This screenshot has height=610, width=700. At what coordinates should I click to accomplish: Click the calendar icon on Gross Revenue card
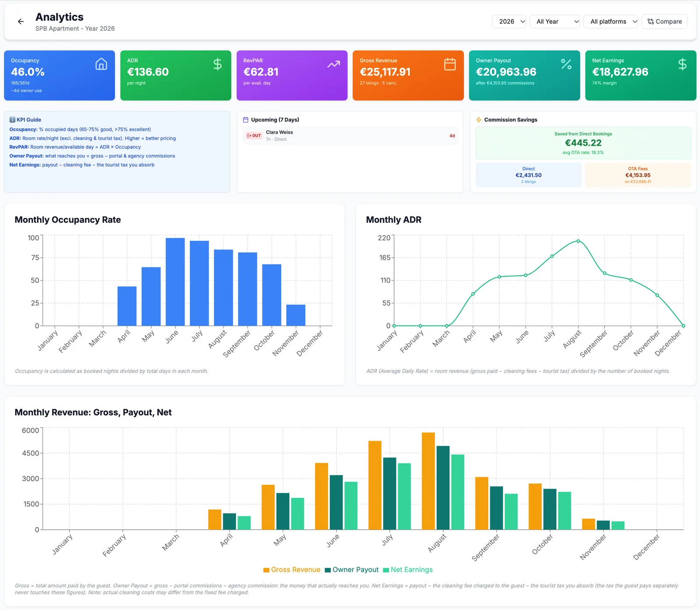click(x=450, y=64)
